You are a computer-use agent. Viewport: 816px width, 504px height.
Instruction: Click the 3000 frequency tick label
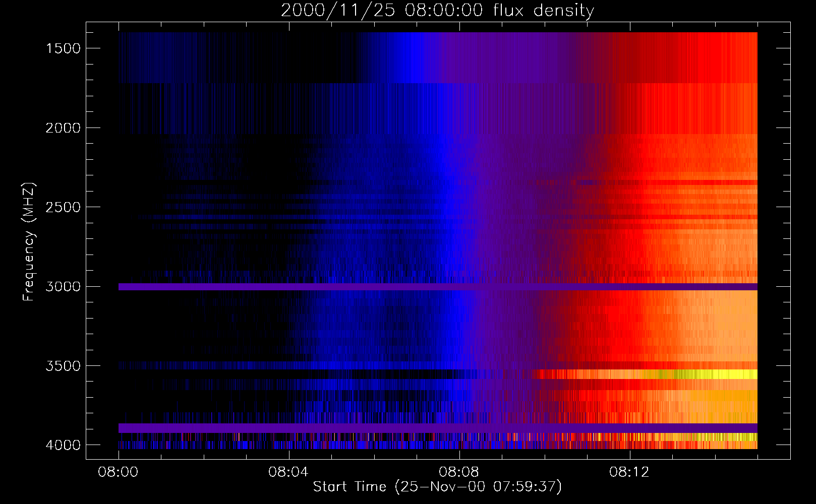pos(63,286)
